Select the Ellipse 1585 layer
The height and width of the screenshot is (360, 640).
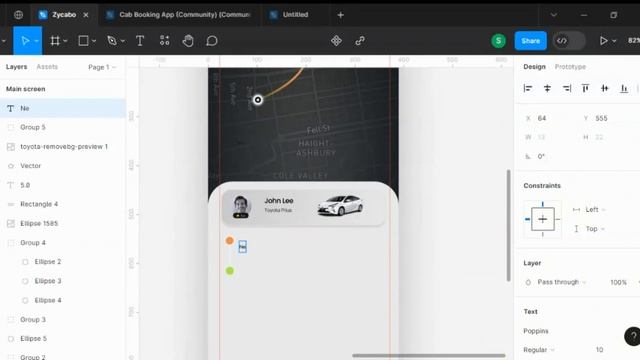tap(63, 223)
